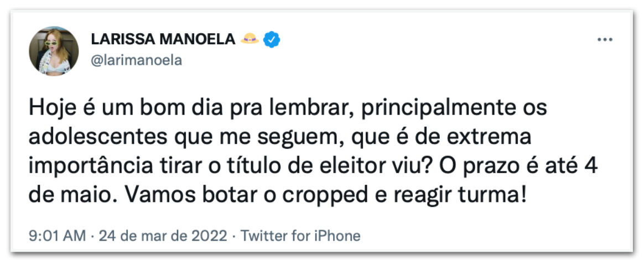
Task: Open the Twitter for iPhone source link
Action: pos(300,236)
